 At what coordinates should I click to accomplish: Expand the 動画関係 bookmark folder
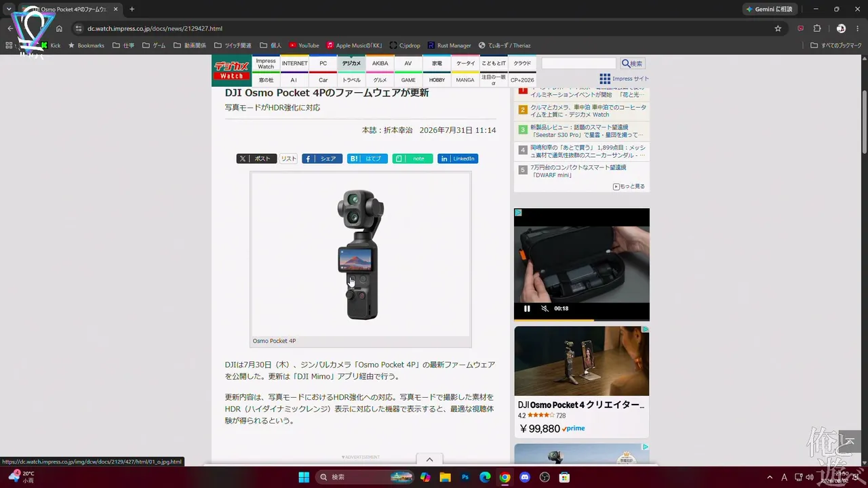click(190, 45)
